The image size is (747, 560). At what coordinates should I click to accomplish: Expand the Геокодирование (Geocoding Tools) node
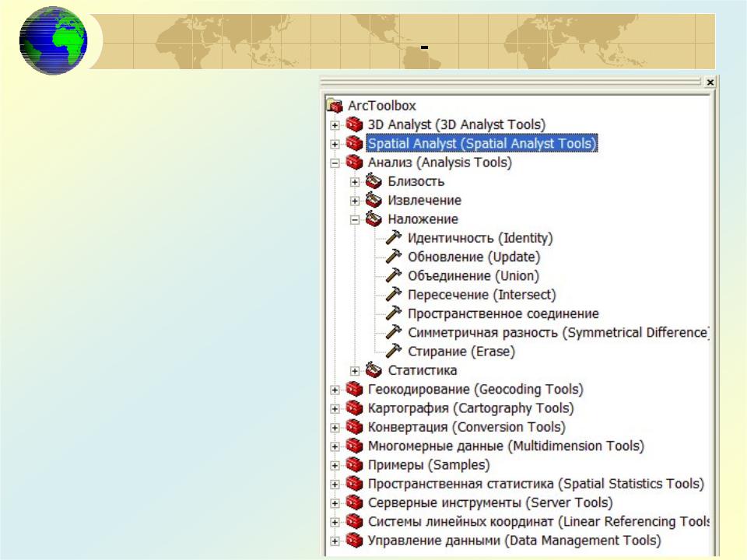(335, 390)
